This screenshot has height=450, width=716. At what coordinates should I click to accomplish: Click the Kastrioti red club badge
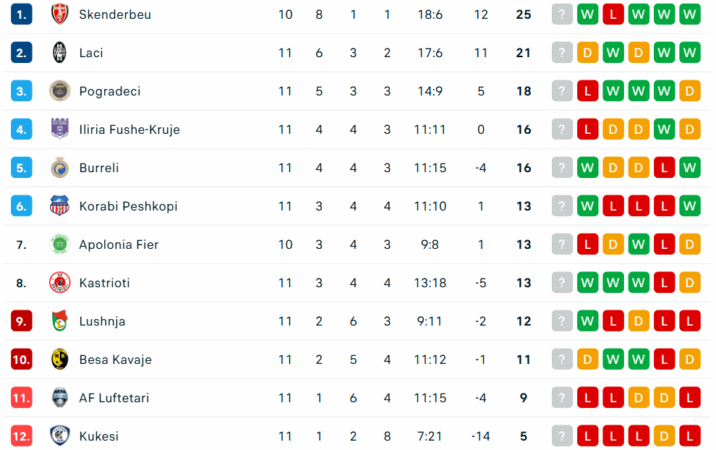click(59, 283)
